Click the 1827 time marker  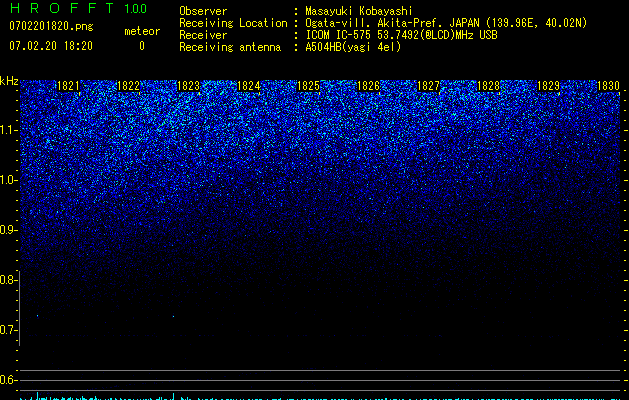[428, 86]
